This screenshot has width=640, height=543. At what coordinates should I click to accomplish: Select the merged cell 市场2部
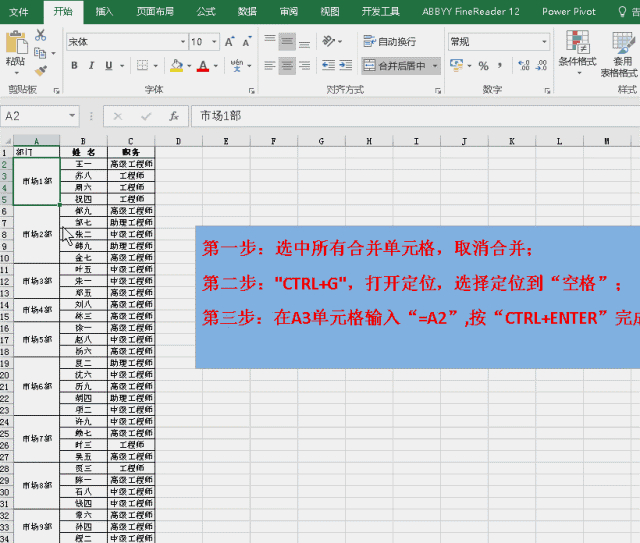click(x=37, y=234)
